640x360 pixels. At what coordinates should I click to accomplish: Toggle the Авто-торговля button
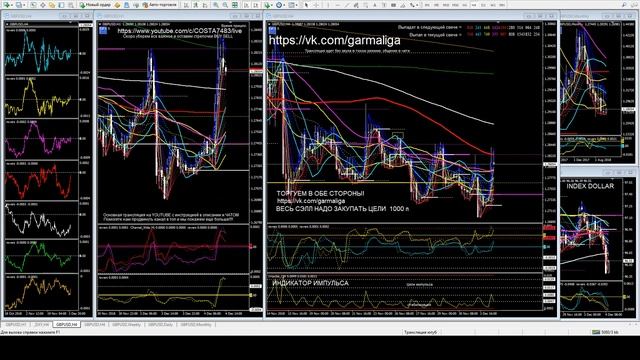pyautogui.click(x=160, y=5)
